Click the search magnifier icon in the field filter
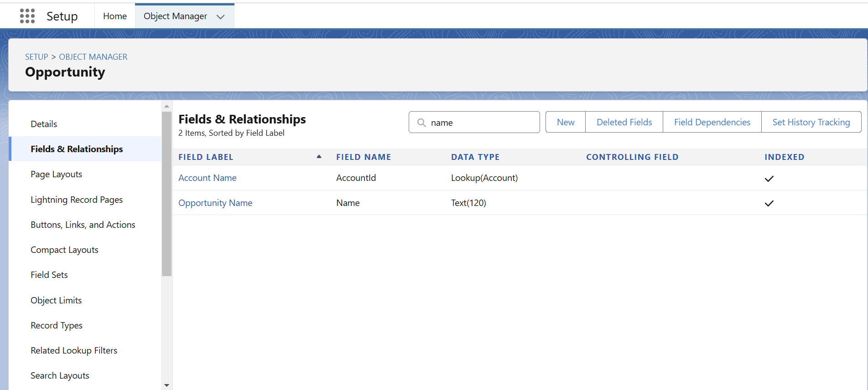 (421, 123)
